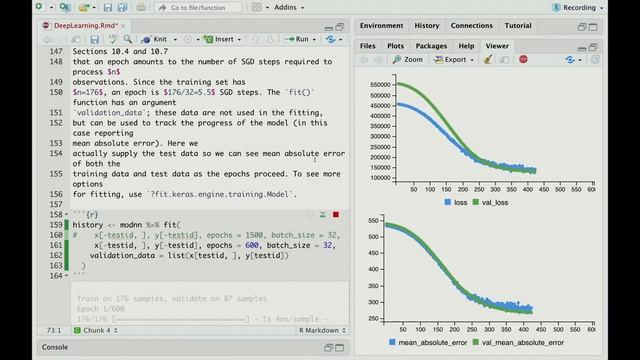Switch to the Packages tab
This screenshot has width=640, height=360.
click(x=431, y=46)
